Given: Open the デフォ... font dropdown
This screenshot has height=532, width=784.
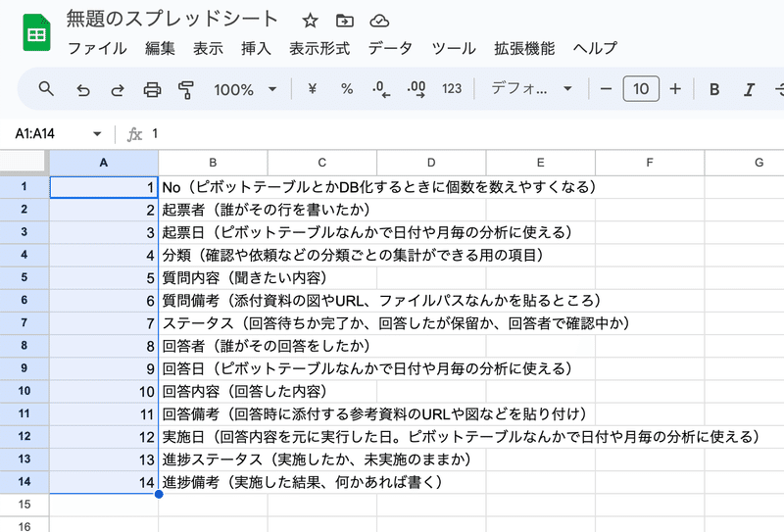Looking at the screenshot, I should point(531,88).
